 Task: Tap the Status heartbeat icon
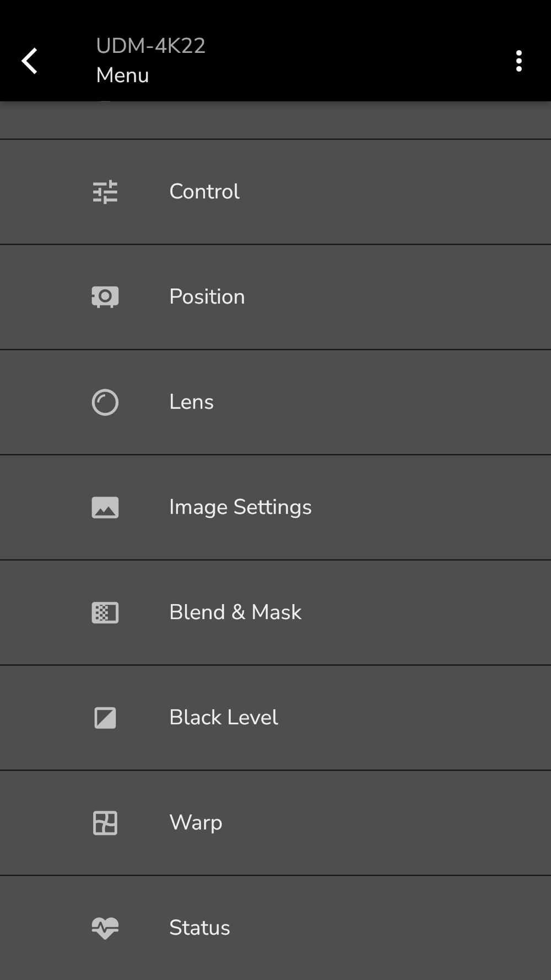[105, 928]
